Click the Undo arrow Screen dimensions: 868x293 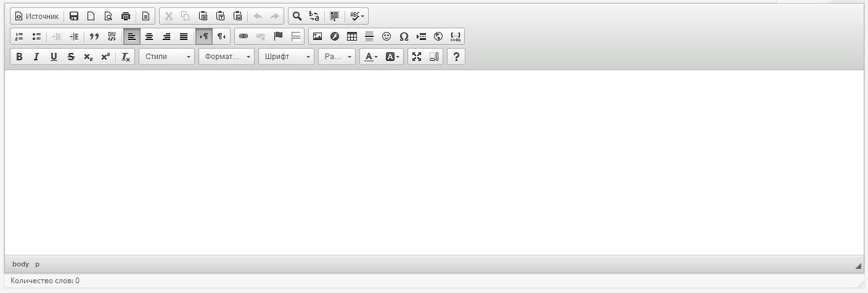[x=258, y=17]
